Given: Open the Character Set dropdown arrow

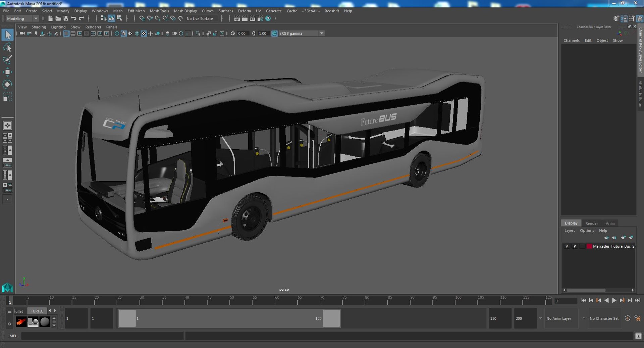Looking at the screenshot, I should click(x=584, y=318).
